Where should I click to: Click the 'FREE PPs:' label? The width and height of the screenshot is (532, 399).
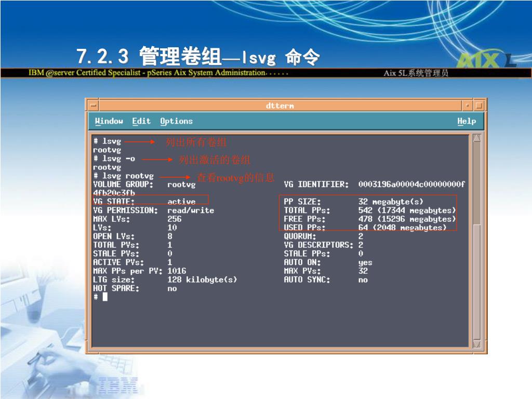[x=304, y=219]
